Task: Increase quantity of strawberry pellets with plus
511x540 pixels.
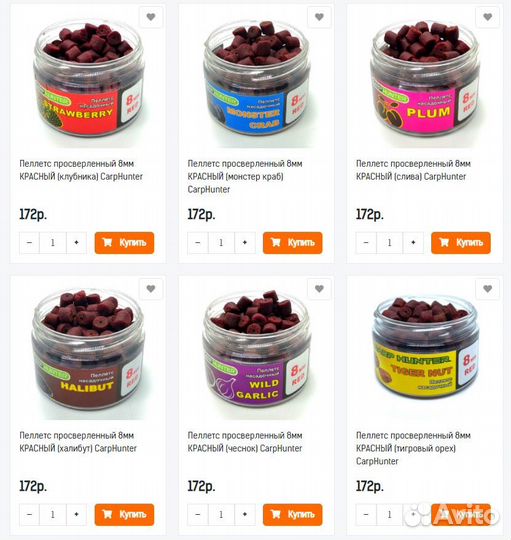Action: pos(76,243)
